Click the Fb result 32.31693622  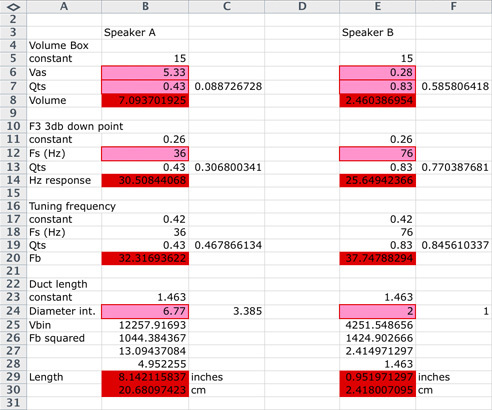click(x=145, y=258)
